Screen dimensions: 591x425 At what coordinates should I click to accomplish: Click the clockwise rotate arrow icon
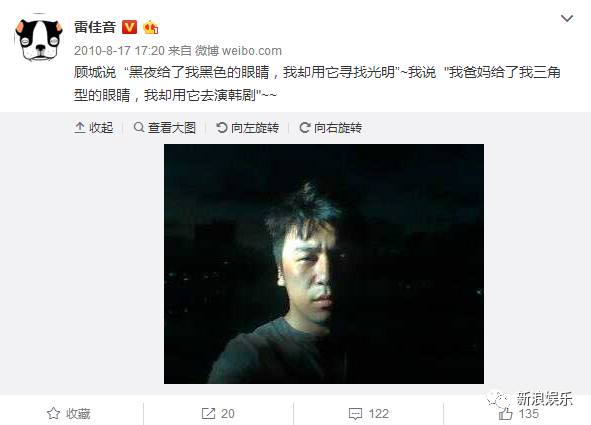pos(305,128)
